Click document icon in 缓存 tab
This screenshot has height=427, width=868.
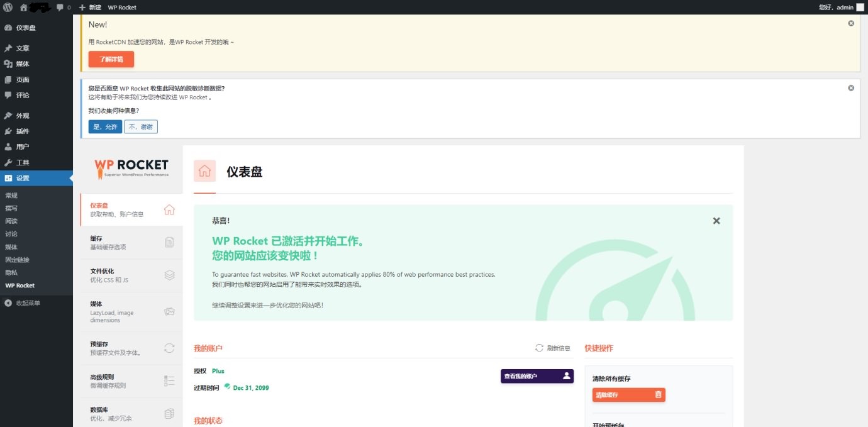(169, 242)
